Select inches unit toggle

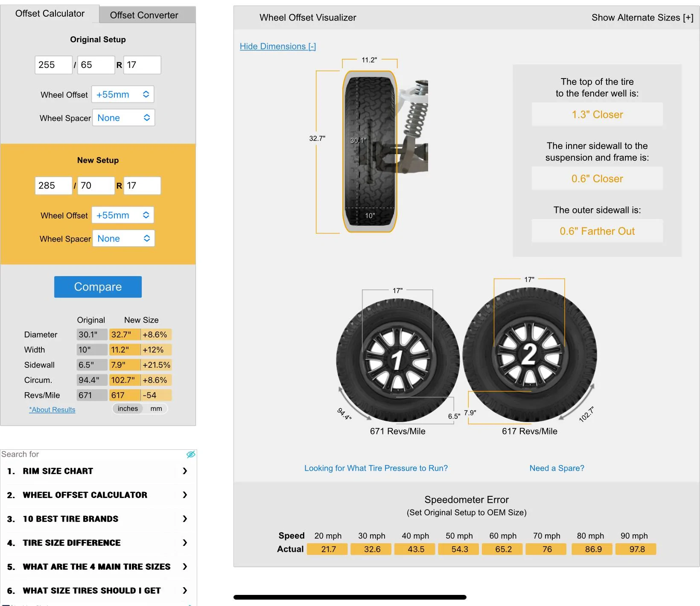pyautogui.click(x=128, y=409)
